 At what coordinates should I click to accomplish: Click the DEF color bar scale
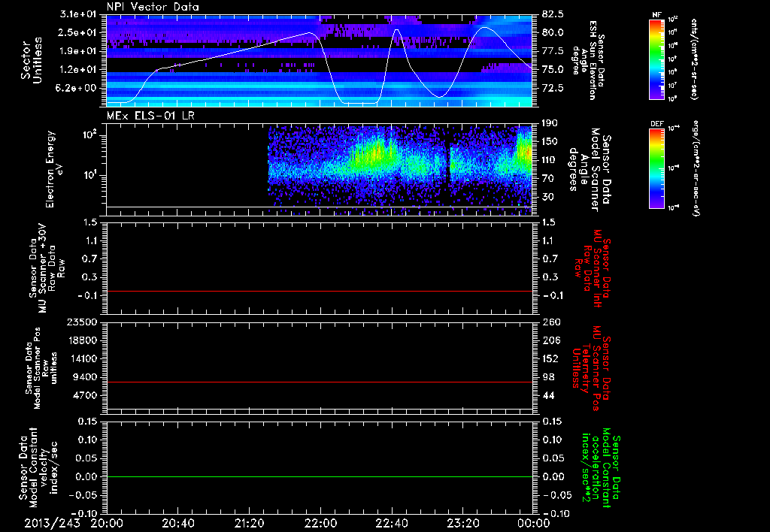(x=657, y=168)
